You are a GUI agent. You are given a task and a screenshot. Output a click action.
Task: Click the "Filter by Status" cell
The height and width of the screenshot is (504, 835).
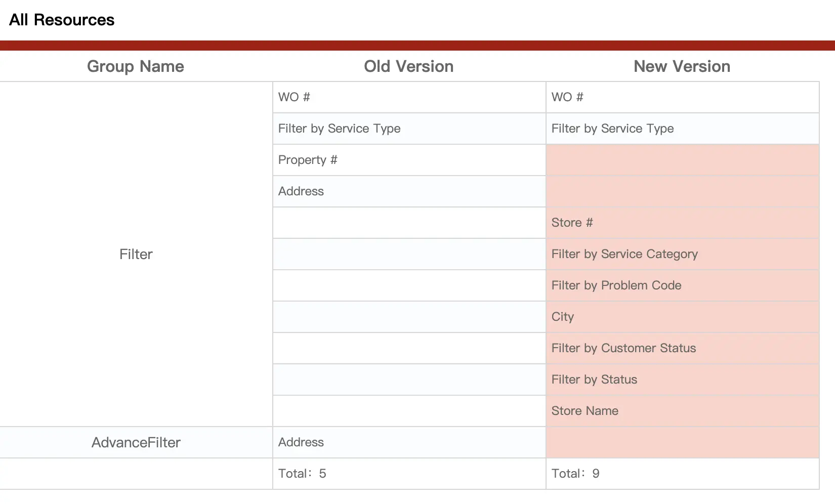[x=683, y=380]
